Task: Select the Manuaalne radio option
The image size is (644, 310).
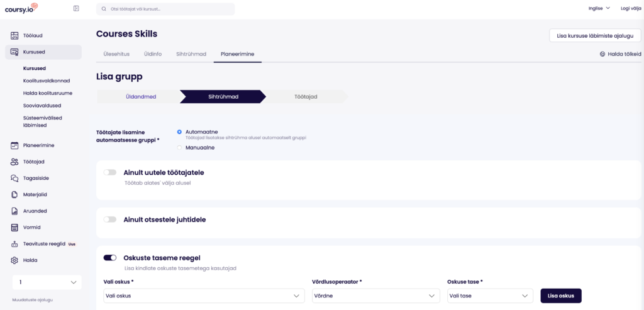Action: coord(180,147)
